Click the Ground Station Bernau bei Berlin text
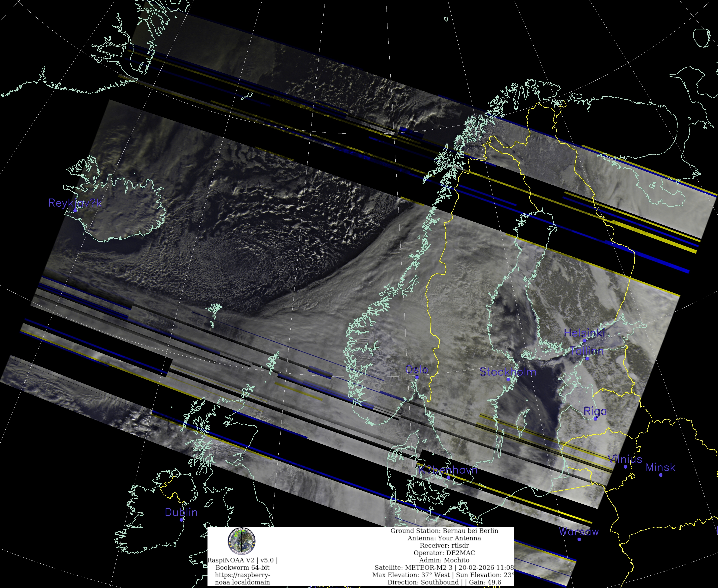Image resolution: width=718 pixels, height=588 pixels. (444, 531)
